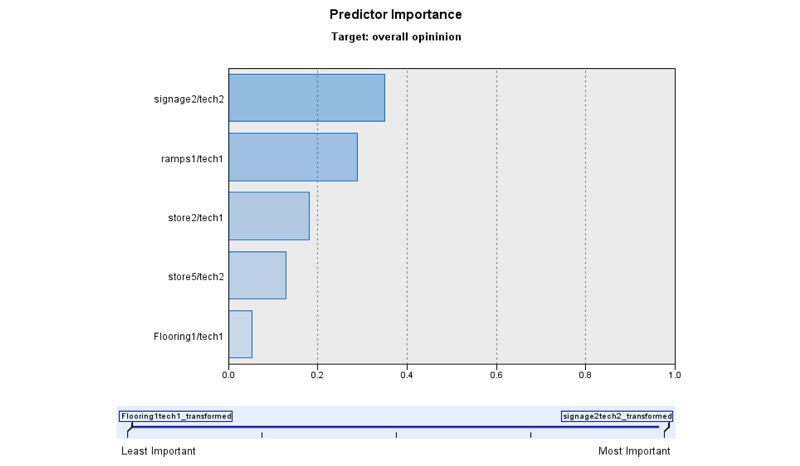Click the Predictor Importance chart title

pos(396,15)
